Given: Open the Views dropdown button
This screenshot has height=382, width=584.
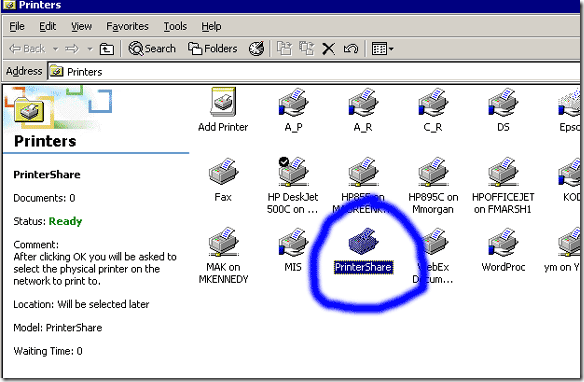Looking at the screenshot, I should click(383, 49).
